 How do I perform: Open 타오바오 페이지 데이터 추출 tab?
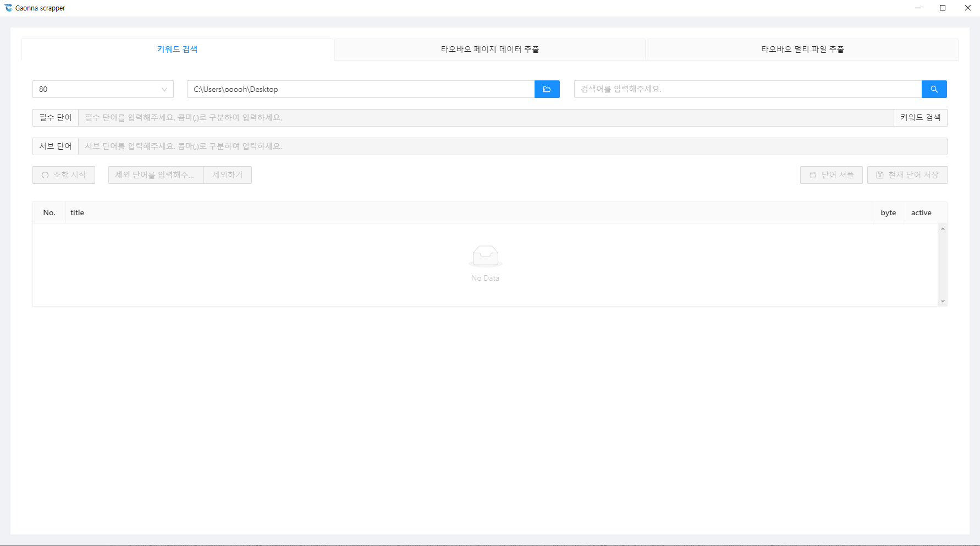(x=489, y=49)
